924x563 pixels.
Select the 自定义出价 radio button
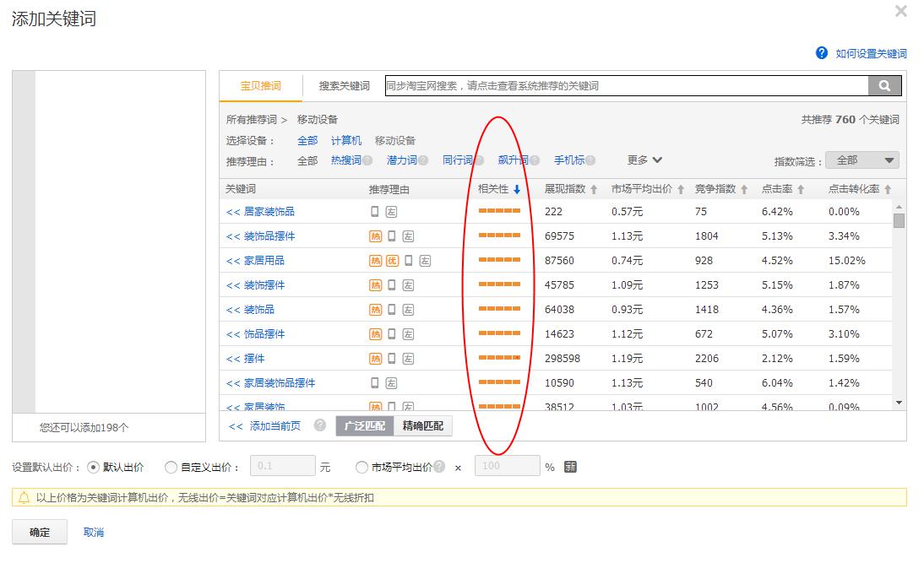(x=171, y=467)
